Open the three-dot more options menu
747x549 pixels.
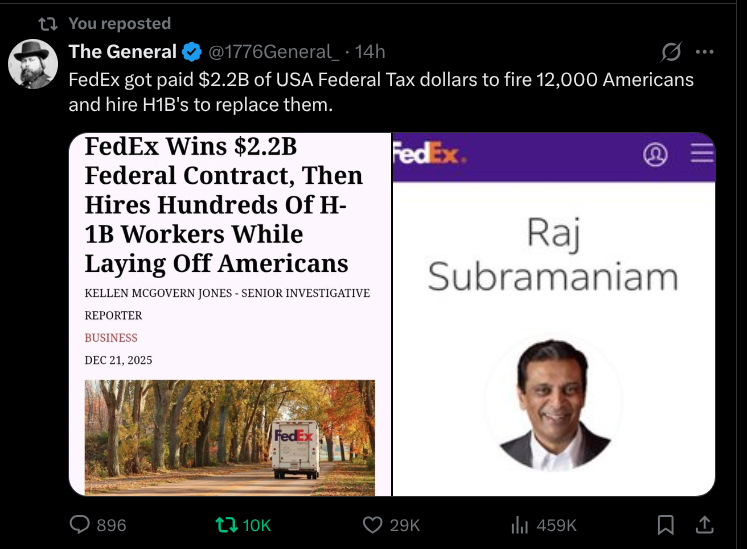[704, 52]
